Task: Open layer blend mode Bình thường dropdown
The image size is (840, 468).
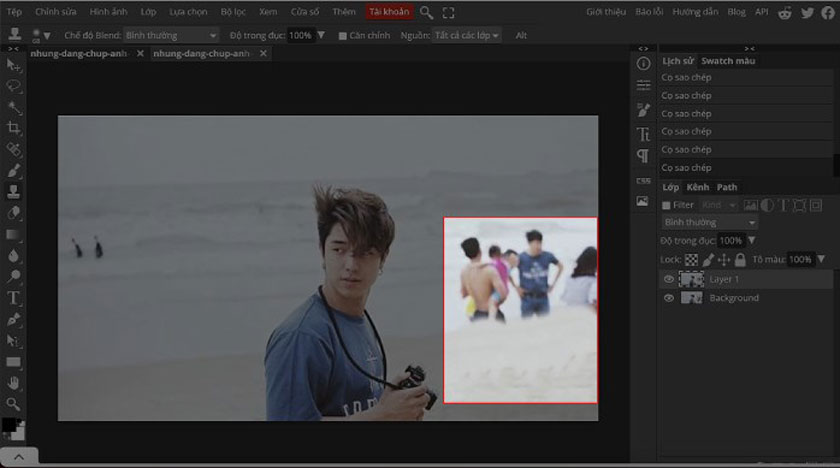Action: 710,222
